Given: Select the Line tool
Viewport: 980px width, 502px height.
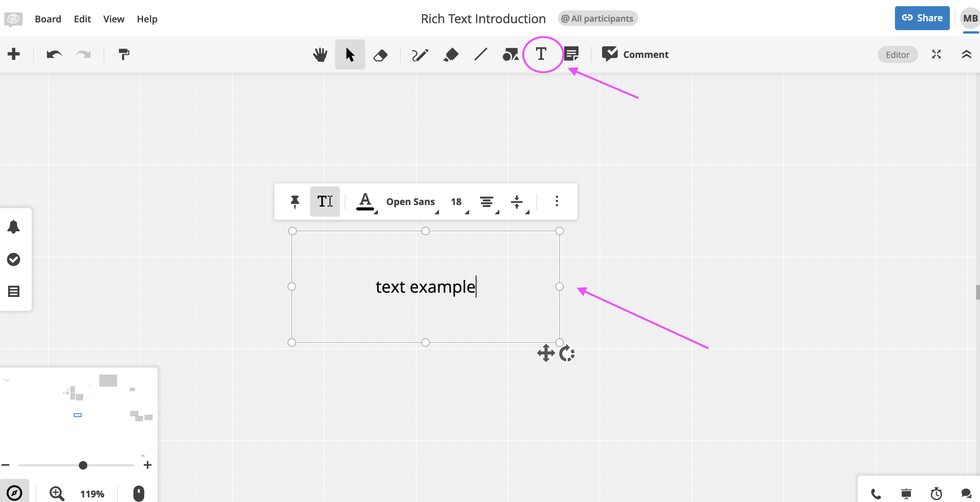Looking at the screenshot, I should 481,55.
